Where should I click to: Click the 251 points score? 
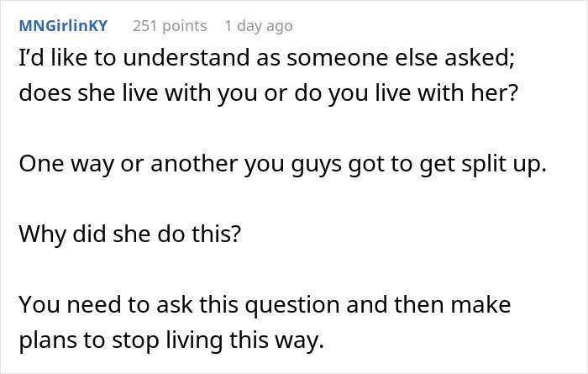(x=170, y=26)
